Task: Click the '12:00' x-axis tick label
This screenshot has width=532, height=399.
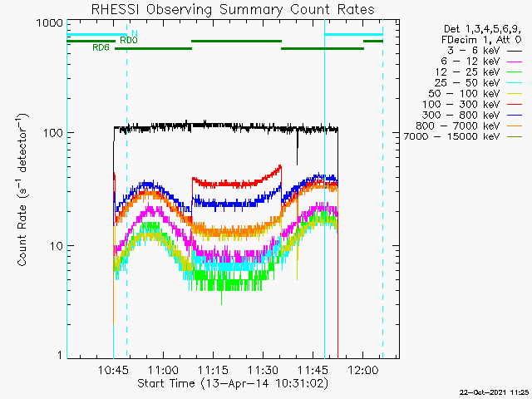Action: 362,370
